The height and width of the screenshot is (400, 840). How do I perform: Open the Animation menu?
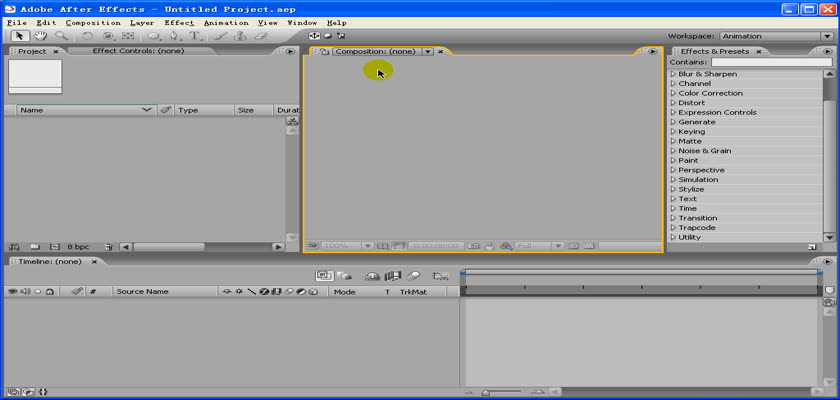pyautogui.click(x=226, y=23)
